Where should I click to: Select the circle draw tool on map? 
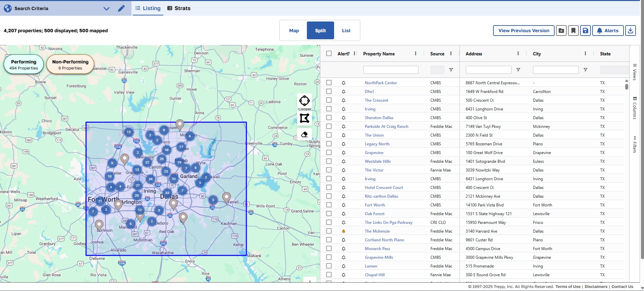(305, 101)
